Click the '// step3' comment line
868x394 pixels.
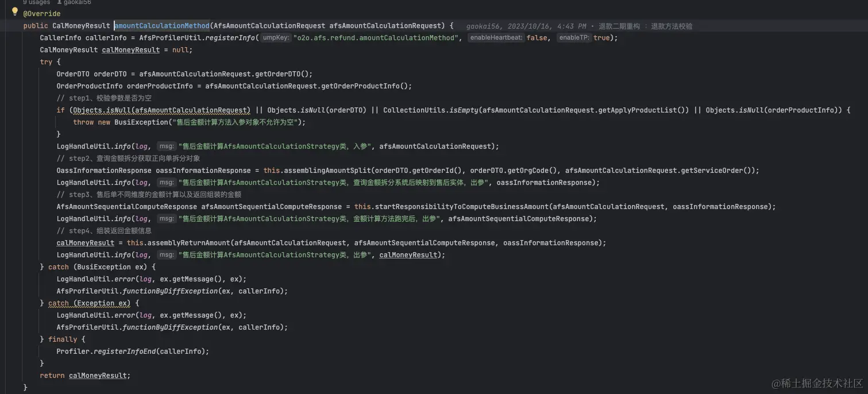tap(149, 195)
